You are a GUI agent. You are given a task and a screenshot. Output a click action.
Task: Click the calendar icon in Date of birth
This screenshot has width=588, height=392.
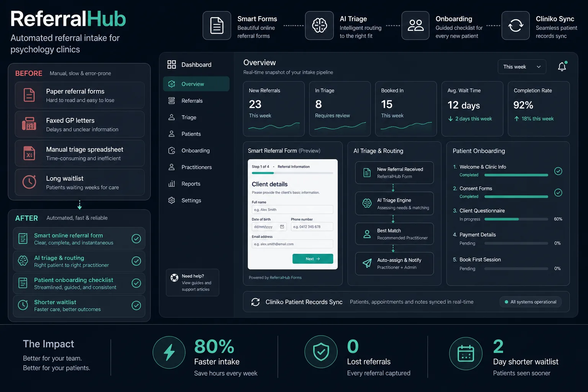(282, 227)
